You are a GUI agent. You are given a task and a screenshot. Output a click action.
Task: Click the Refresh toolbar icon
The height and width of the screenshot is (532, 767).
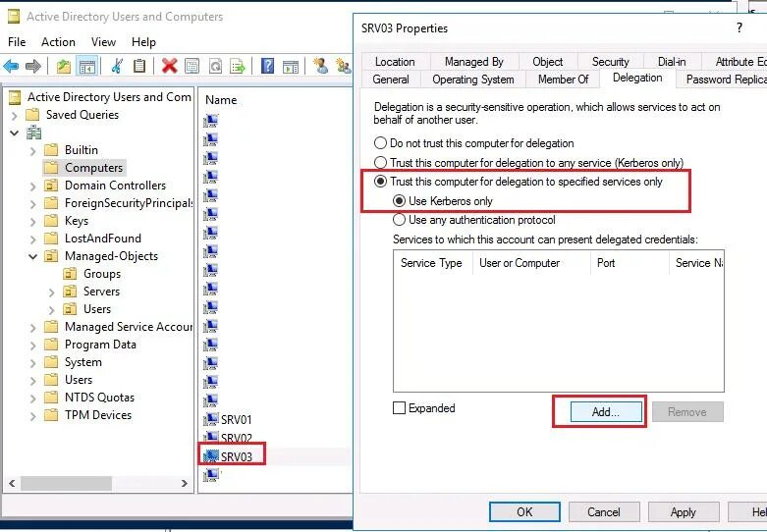215,66
